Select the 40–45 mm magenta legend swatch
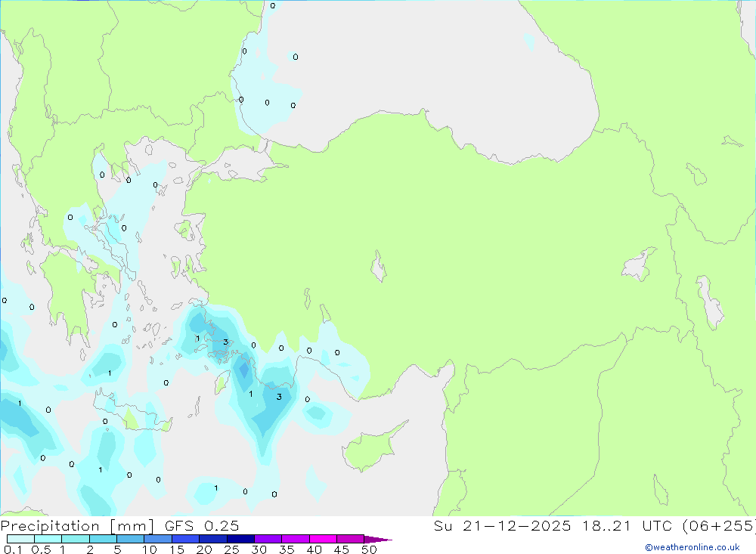 coord(323,539)
